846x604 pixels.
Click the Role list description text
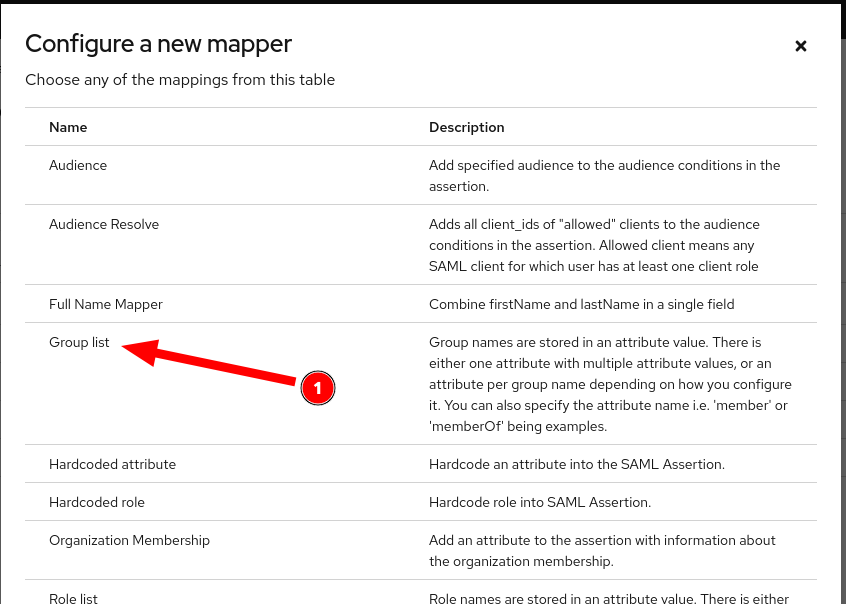point(608,598)
